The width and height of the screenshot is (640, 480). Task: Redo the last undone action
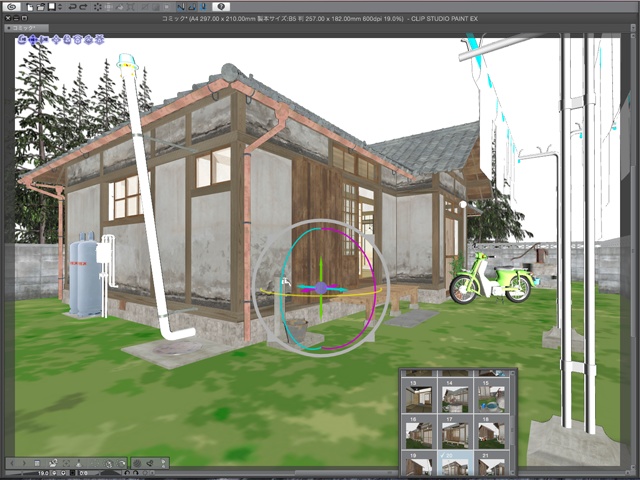83,7
